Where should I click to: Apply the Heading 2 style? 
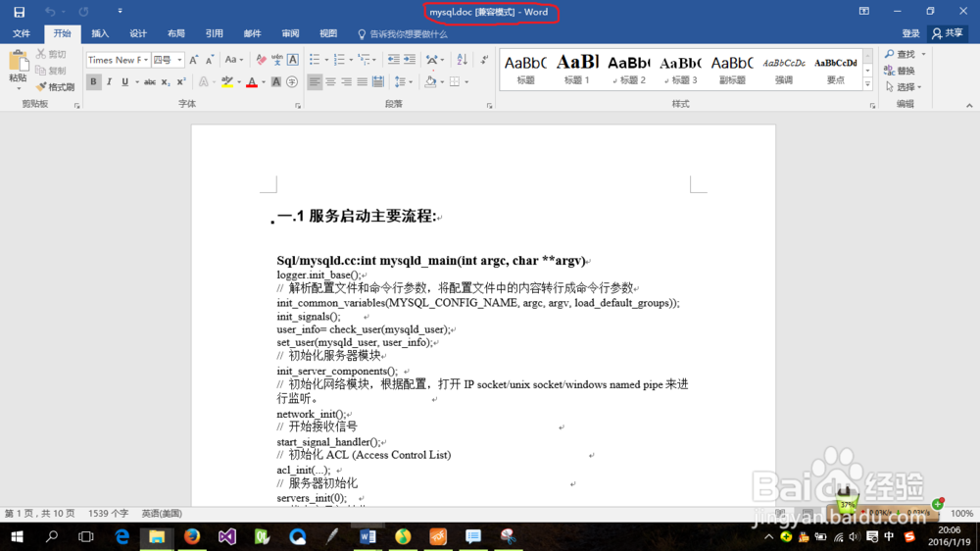(x=629, y=69)
